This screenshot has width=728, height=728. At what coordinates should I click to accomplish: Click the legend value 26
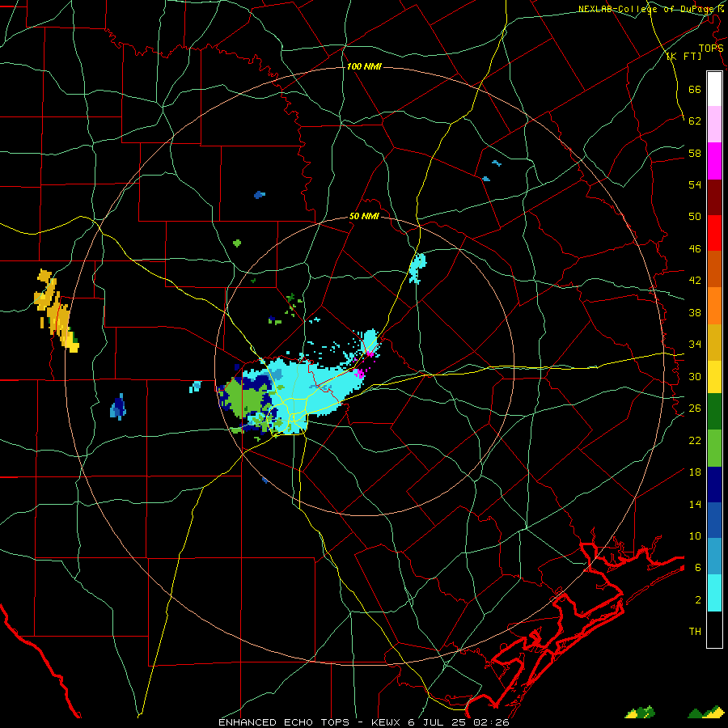click(x=695, y=408)
